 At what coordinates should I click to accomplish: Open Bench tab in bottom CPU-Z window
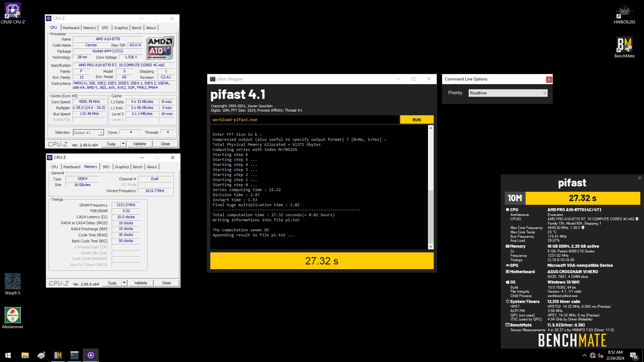(x=138, y=167)
